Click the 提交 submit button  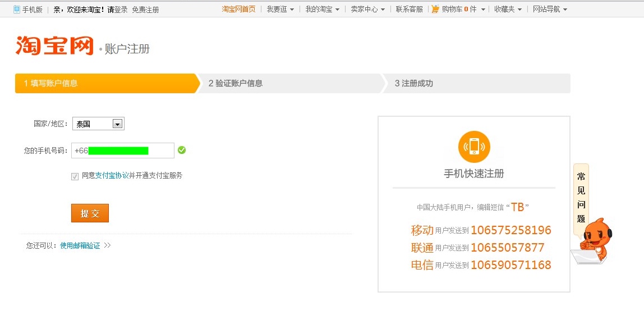point(90,213)
